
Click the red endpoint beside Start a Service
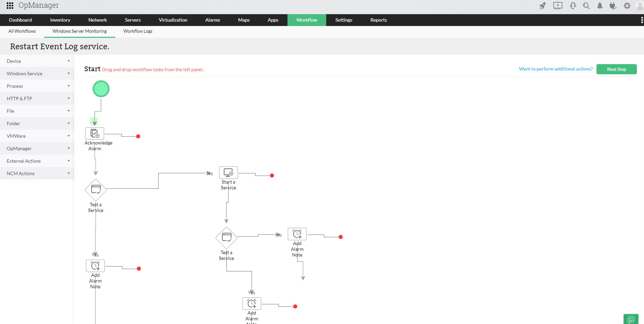[x=272, y=175]
